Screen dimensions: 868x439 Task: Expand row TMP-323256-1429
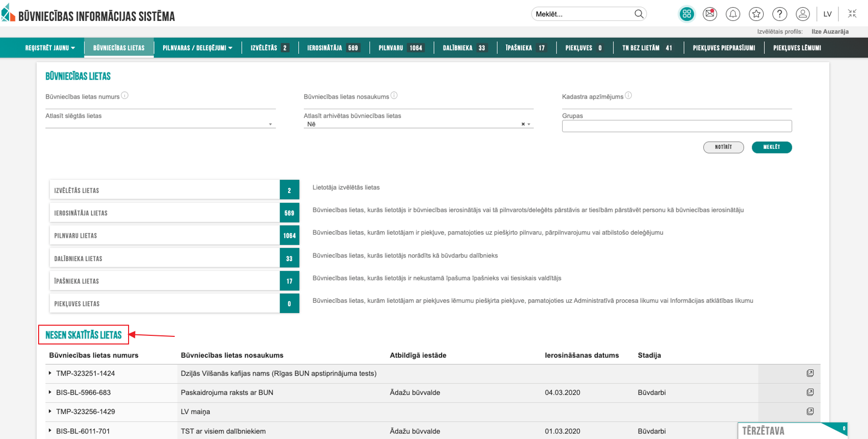[x=50, y=411]
